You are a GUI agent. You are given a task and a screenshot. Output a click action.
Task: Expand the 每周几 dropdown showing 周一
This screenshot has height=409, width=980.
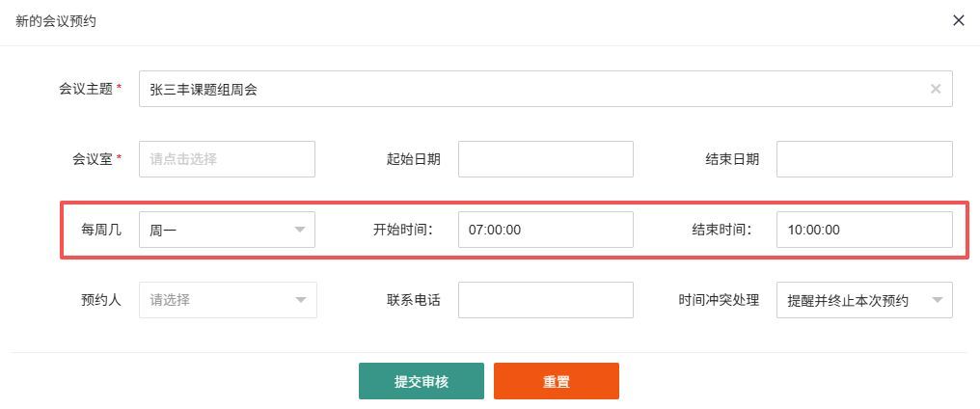227,230
